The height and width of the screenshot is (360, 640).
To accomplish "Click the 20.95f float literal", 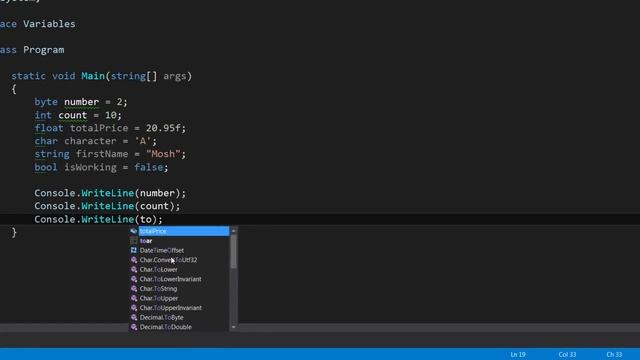I will [163, 128].
